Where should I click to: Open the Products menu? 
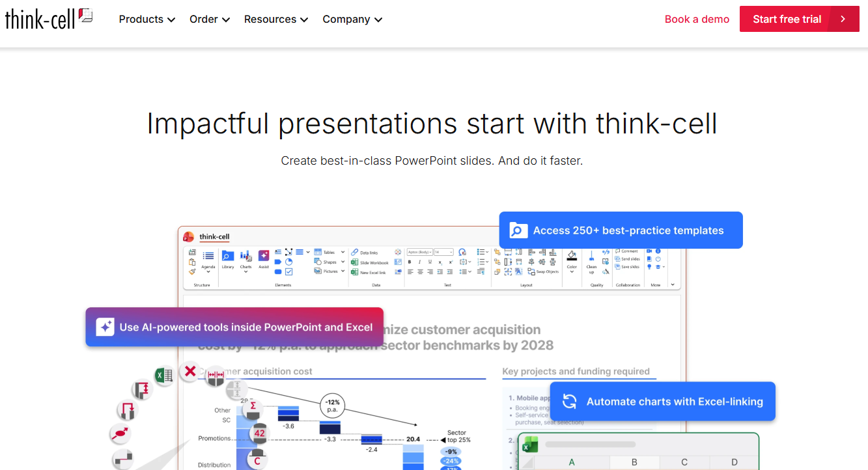pyautogui.click(x=147, y=20)
